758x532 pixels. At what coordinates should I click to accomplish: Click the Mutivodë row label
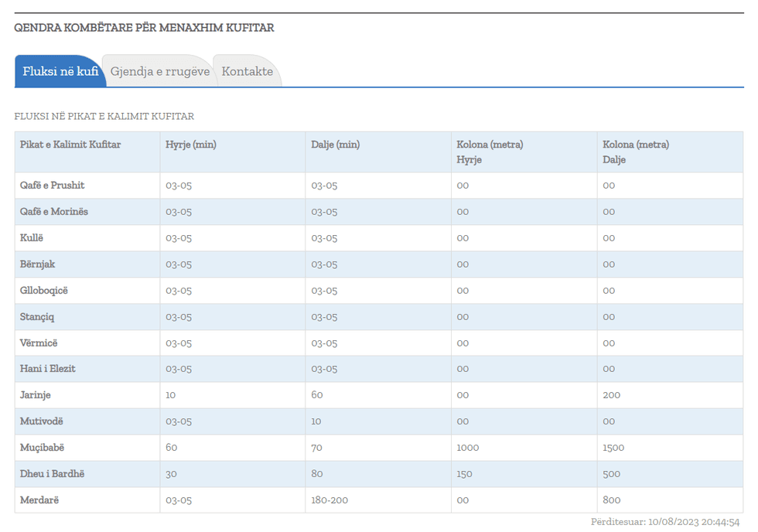tap(42, 421)
